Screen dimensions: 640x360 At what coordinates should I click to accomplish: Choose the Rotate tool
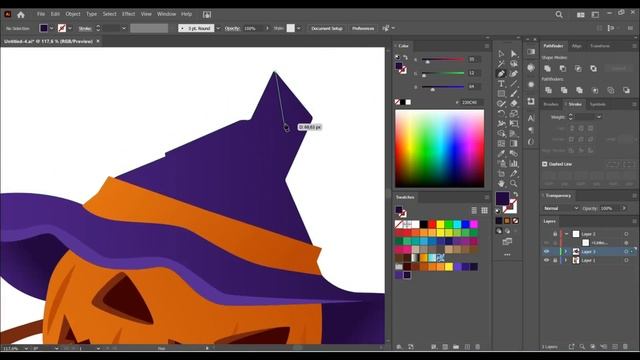tap(501, 113)
